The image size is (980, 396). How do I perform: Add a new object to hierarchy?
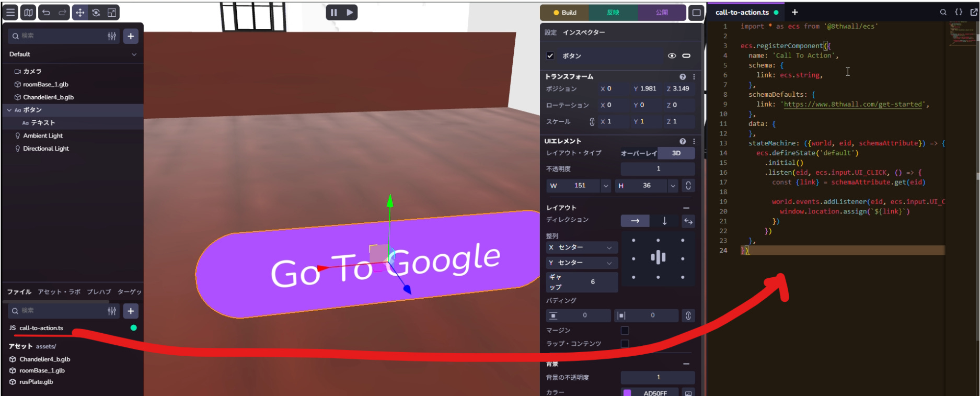pos(131,36)
